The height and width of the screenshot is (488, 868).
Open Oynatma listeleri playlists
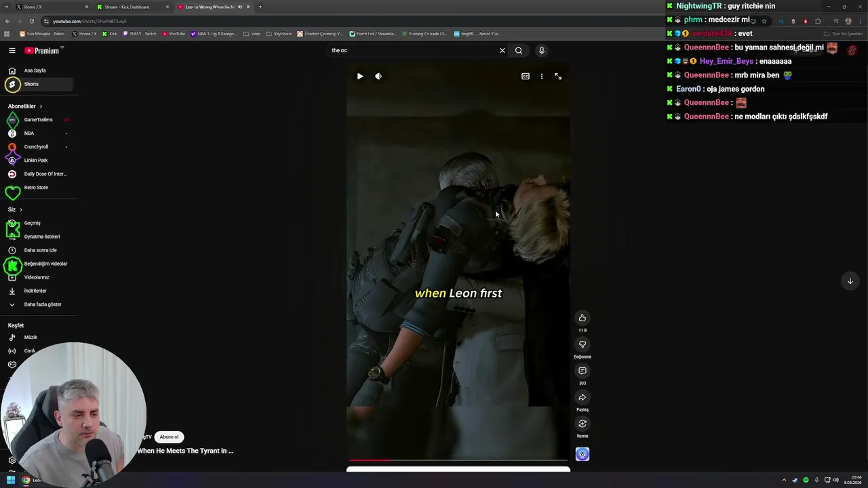click(x=38, y=237)
